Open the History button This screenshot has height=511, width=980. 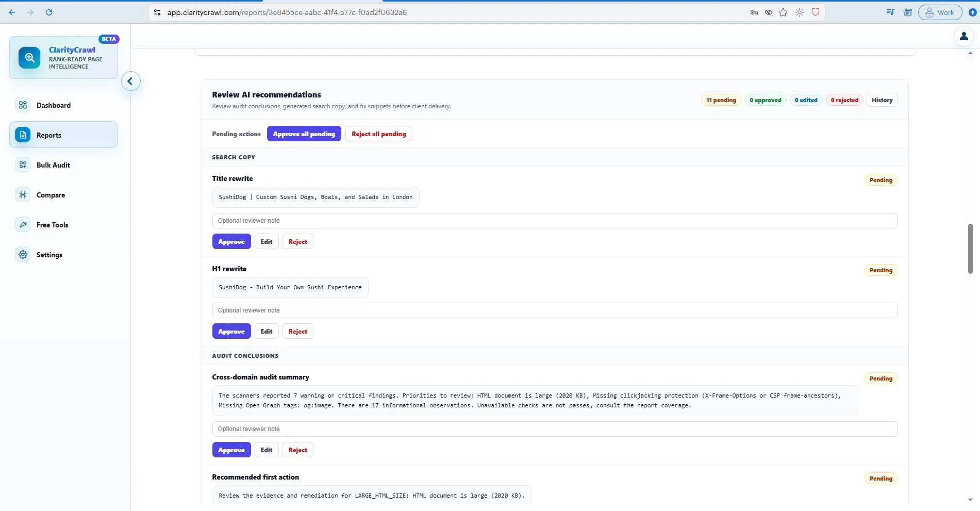882,100
